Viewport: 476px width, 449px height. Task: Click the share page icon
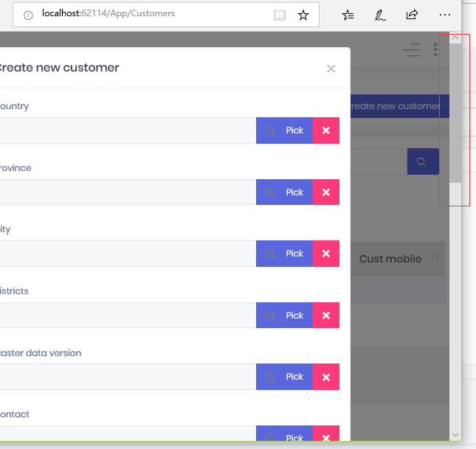point(412,15)
